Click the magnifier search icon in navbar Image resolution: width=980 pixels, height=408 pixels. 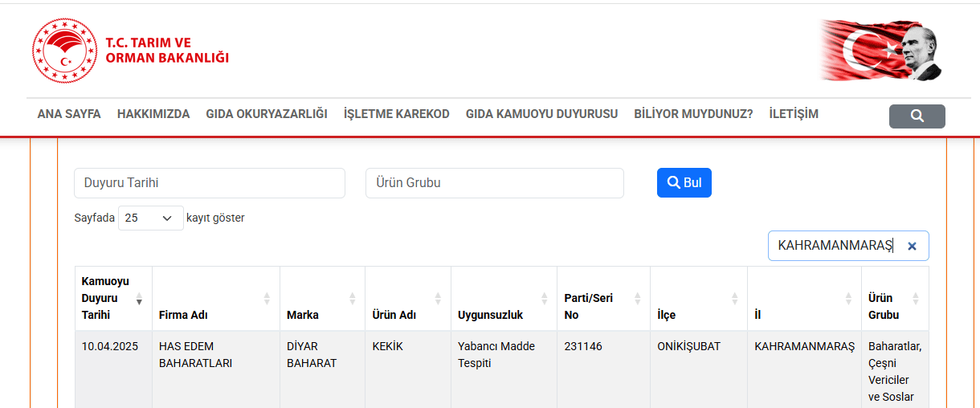click(917, 116)
